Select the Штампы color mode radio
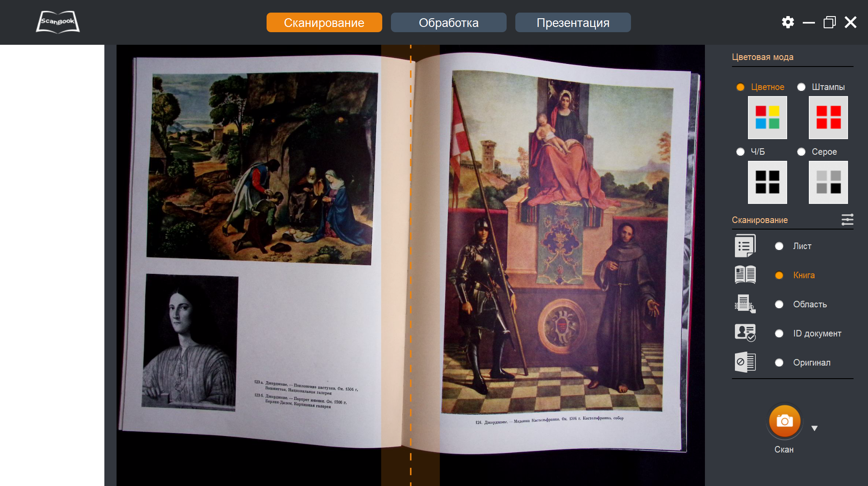The image size is (868, 486). click(x=801, y=87)
